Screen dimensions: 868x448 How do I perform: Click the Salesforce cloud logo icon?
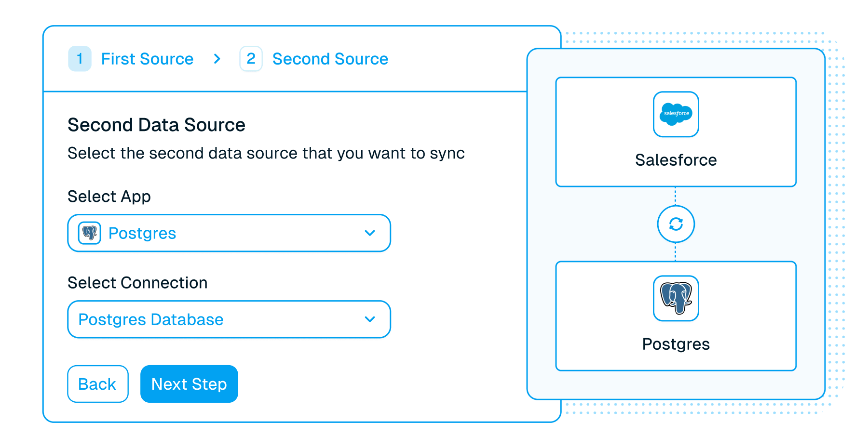point(676,114)
